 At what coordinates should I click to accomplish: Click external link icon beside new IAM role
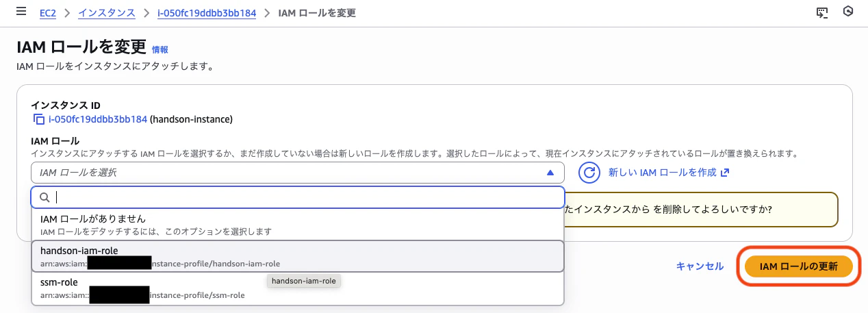tap(725, 173)
